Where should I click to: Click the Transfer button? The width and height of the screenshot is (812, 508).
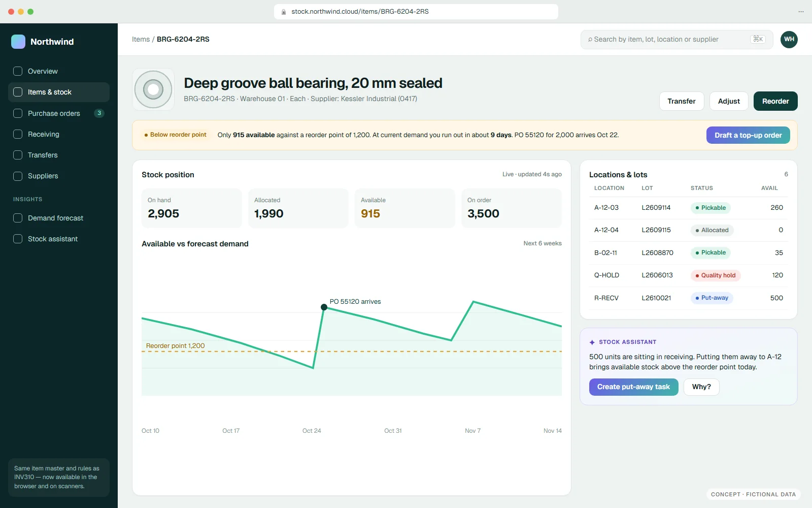[682, 101]
